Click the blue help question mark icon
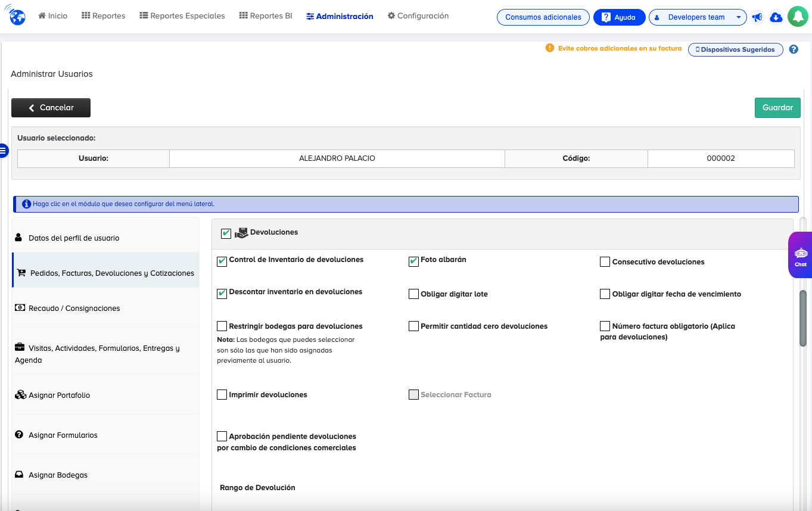The image size is (812, 511). click(794, 49)
